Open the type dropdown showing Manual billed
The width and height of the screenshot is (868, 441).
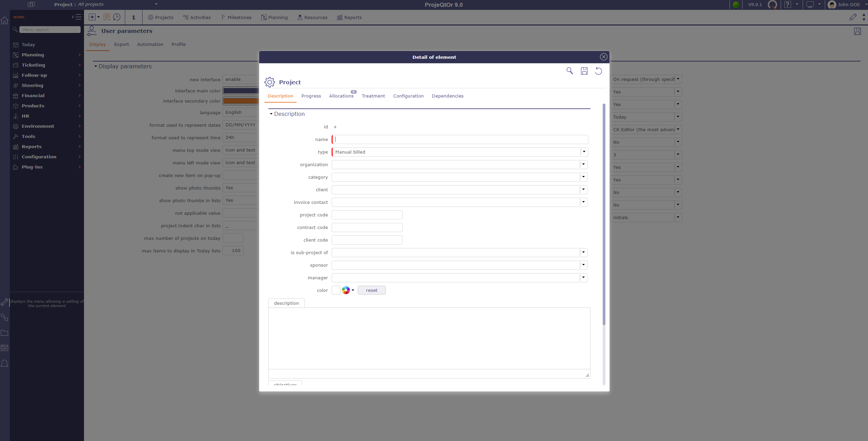click(584, 152)
